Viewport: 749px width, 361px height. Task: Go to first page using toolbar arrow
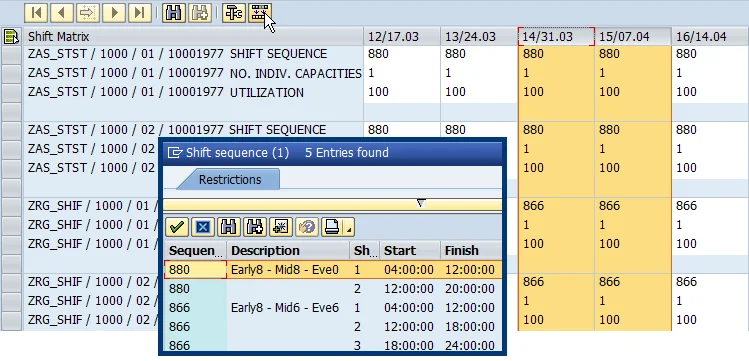(36, 13)
